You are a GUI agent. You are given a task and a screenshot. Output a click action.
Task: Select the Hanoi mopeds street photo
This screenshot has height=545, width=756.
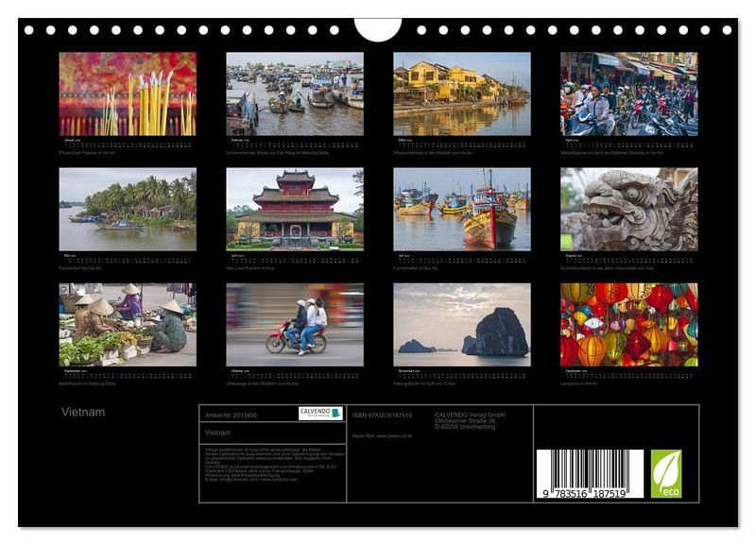click(629, 94)
